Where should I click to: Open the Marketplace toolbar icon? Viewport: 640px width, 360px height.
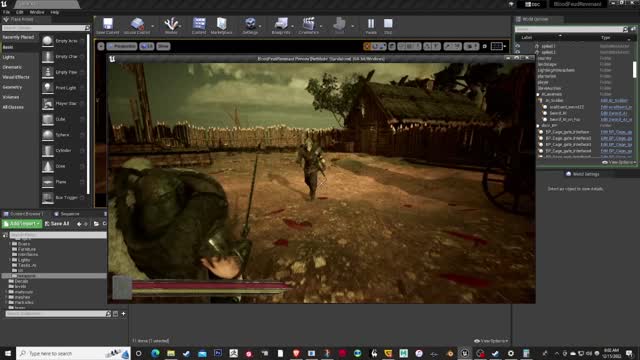point(222,23)
